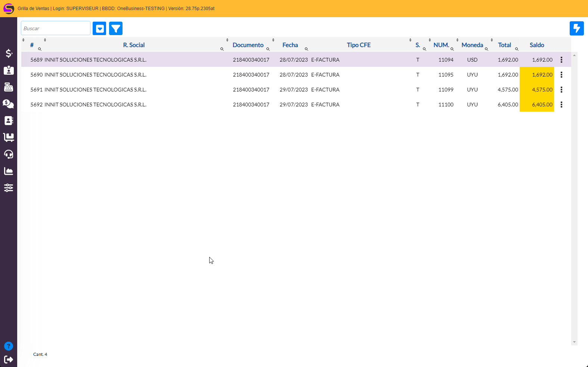Click the Total column header
This screenshot has height=367, width=588.
tap(504, 45)
